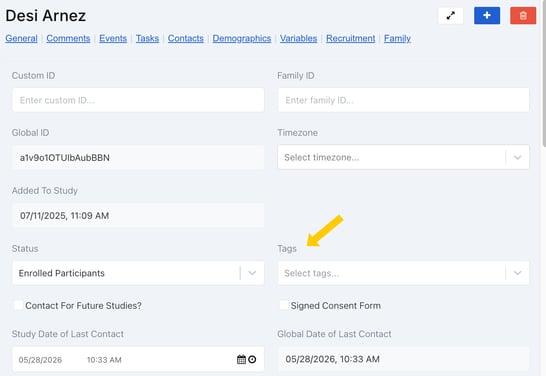The height and width of the screenshot is (376, 546).
Task: Open the Family link
Action: 397,38
